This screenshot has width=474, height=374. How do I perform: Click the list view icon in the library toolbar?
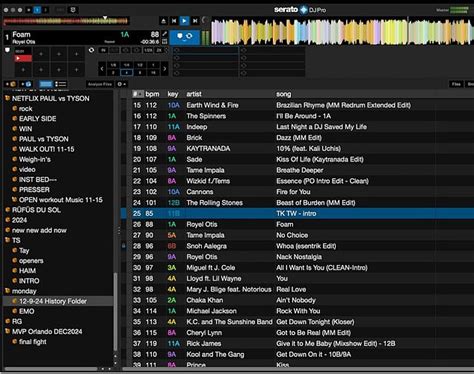coord(60,84)
